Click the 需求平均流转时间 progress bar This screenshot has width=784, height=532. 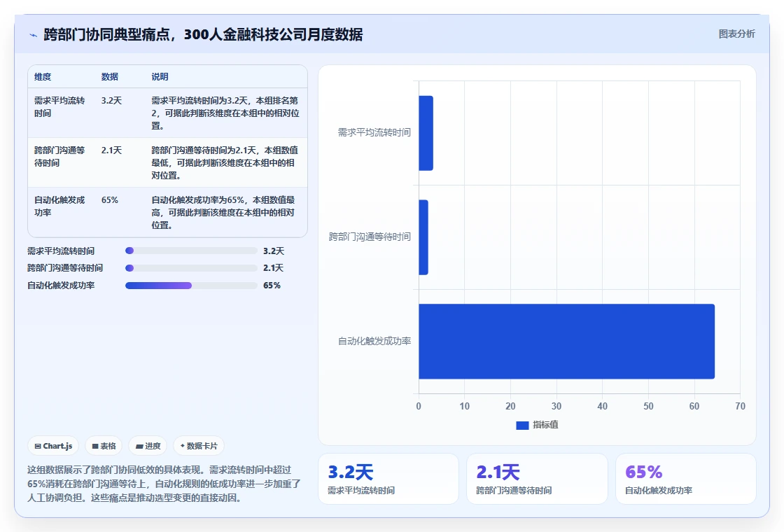coord(191,251)
